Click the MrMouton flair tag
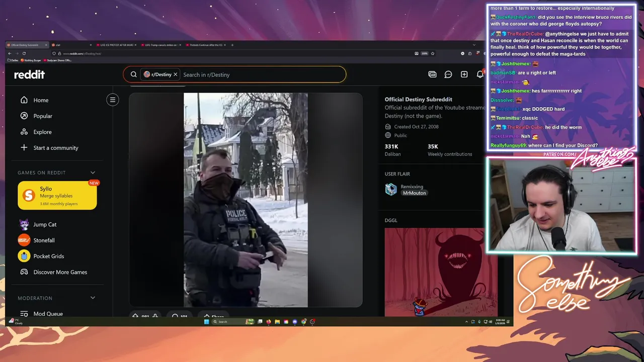The image size is (644, 362). click(x=415, y=193)
